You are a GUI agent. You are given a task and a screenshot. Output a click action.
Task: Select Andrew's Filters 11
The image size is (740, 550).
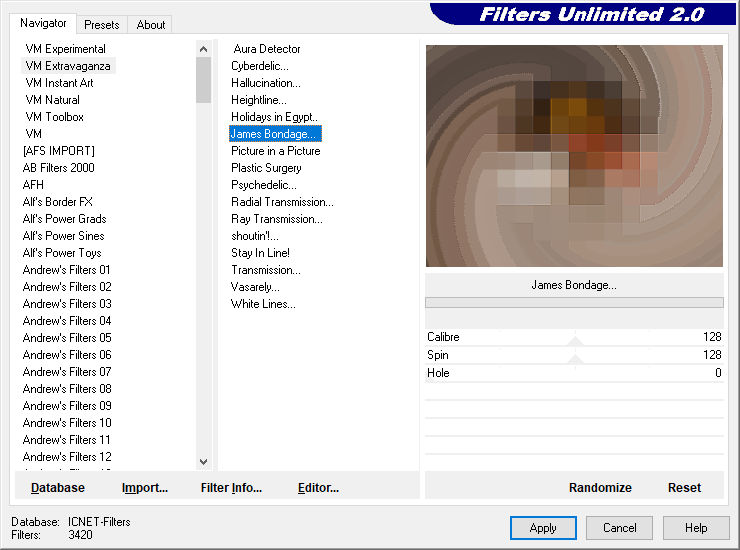67,440
